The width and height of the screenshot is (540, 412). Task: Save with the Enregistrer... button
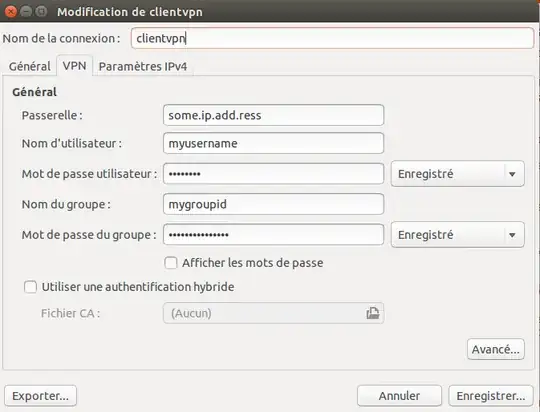pos(491,396)
